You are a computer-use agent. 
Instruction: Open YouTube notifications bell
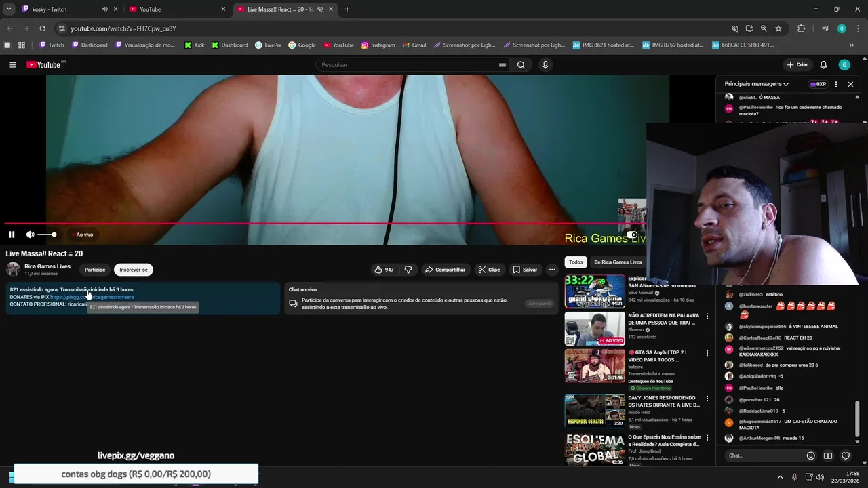(823, 65)
